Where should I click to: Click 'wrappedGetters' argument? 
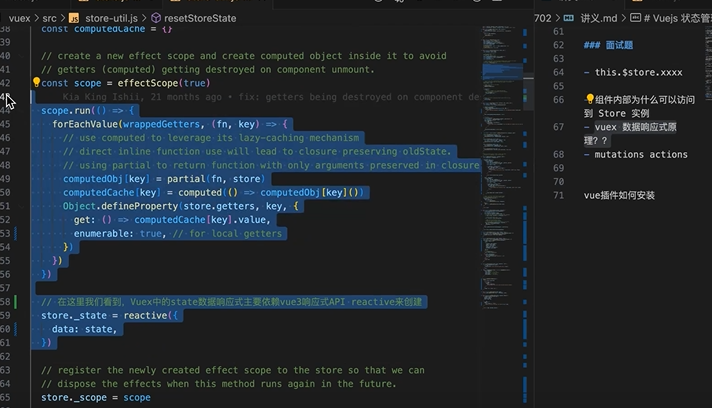tap(161, 124)
